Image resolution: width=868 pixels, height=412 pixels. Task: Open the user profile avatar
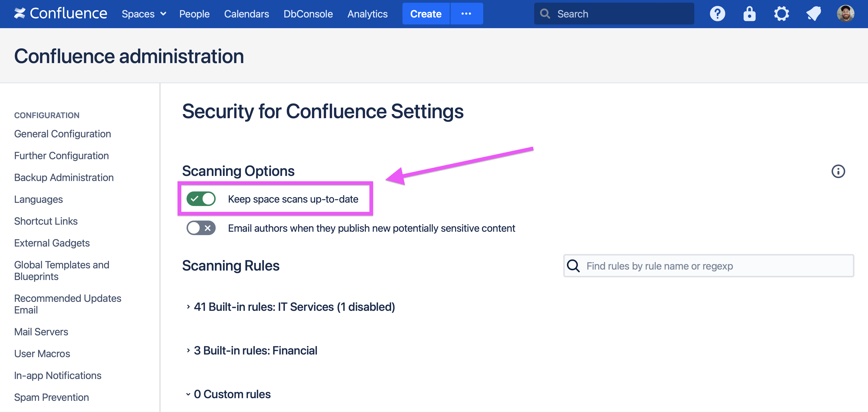coord(845,14)
